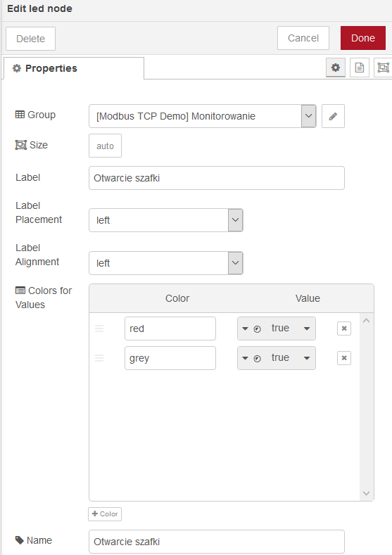Grab the red row reorder handle
Viewport: 392px width, 555px height.
tap(99, 328)
